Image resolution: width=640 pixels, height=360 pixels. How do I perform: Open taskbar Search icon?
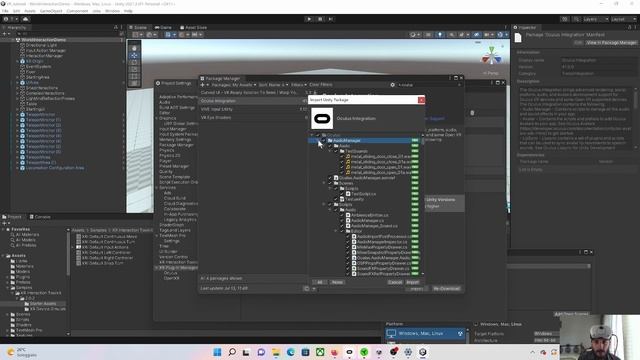coord(232,352)
